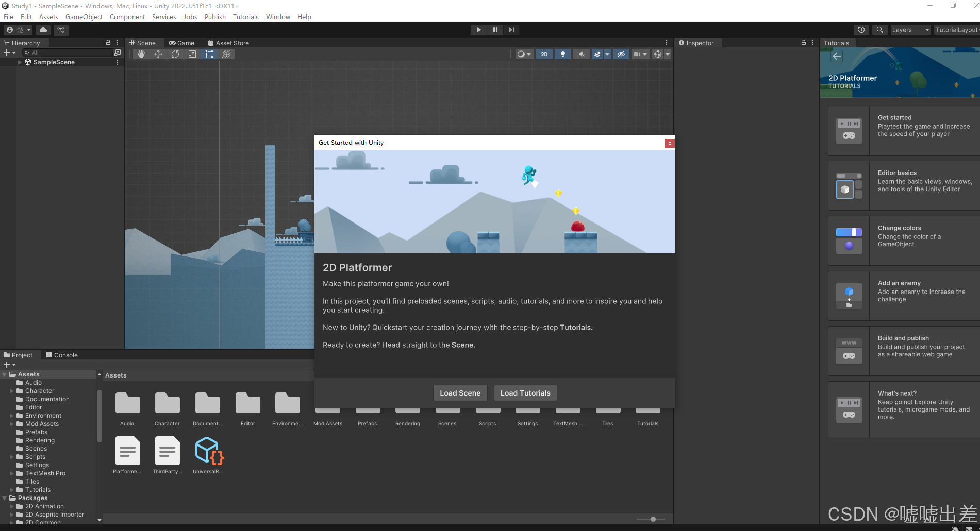
Task: Lock the Hierarchy panel
Action: [108, 43]
